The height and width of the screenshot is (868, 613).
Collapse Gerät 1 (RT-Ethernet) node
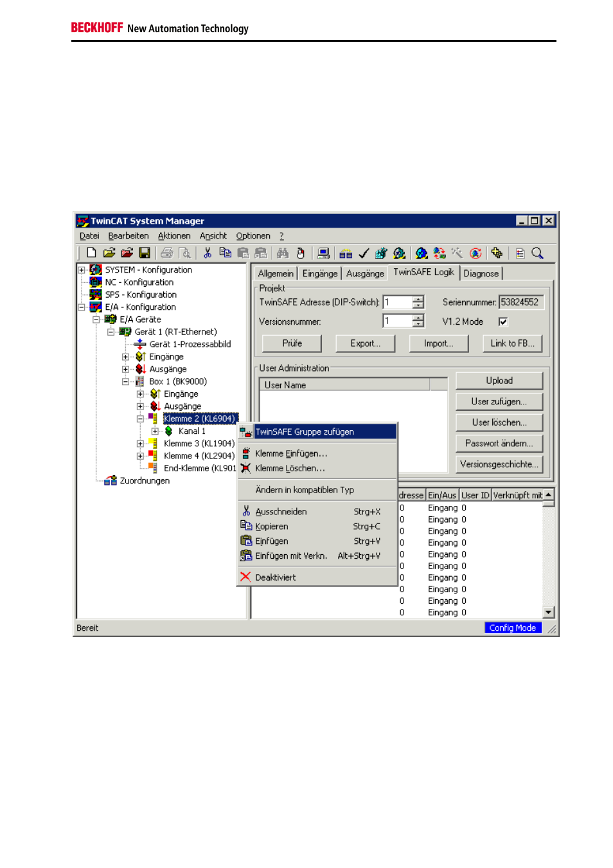pos(111,332)
